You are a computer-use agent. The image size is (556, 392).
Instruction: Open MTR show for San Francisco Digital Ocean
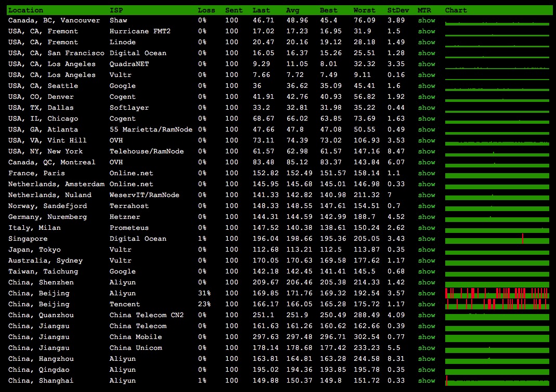426,53
